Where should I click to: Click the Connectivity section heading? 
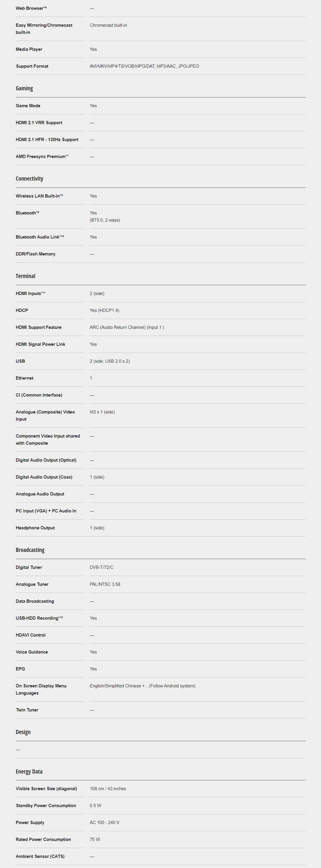click(29, 179)
